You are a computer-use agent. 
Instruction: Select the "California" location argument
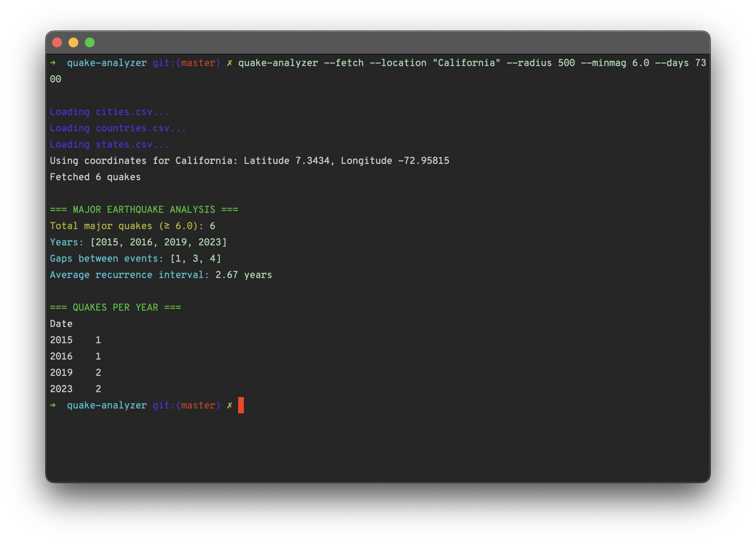[467, 63]
